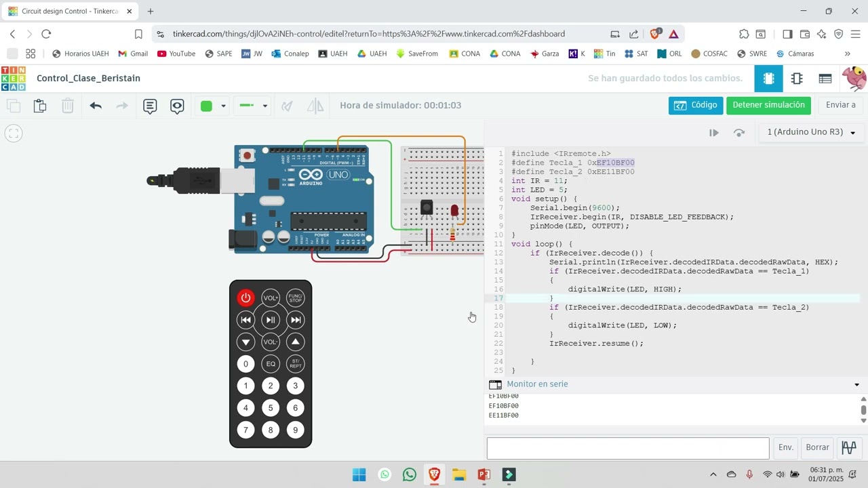The image size is (868, 488).
Task: Click the Circuit design Control browser tab
Action: click(69, 12)
